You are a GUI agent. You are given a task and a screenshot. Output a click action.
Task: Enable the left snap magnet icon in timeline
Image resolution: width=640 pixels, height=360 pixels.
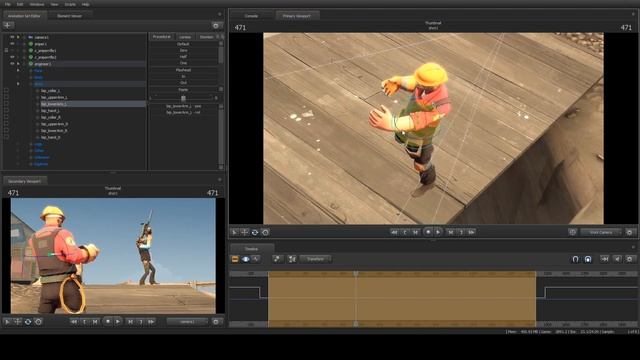pyautogui.click(x=576, y=259)
